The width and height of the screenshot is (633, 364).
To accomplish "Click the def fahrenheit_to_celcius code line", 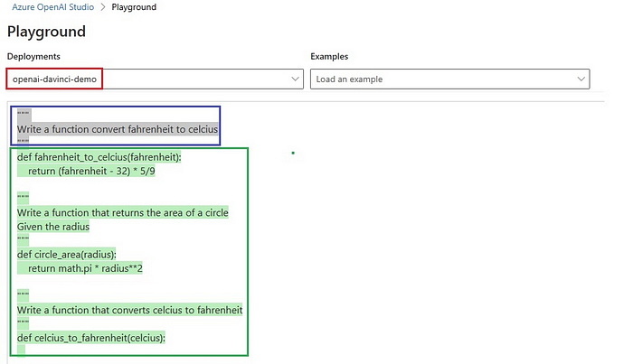I will (99, 157).
